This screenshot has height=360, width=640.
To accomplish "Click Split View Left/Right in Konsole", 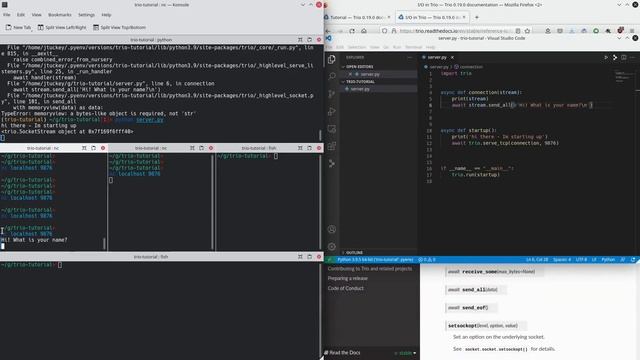I will point(62,27).
